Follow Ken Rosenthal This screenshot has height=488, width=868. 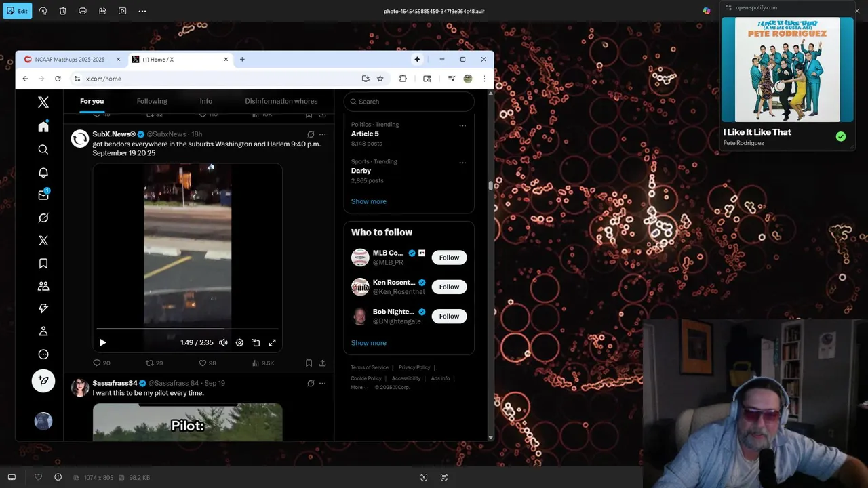pos(449,287)
